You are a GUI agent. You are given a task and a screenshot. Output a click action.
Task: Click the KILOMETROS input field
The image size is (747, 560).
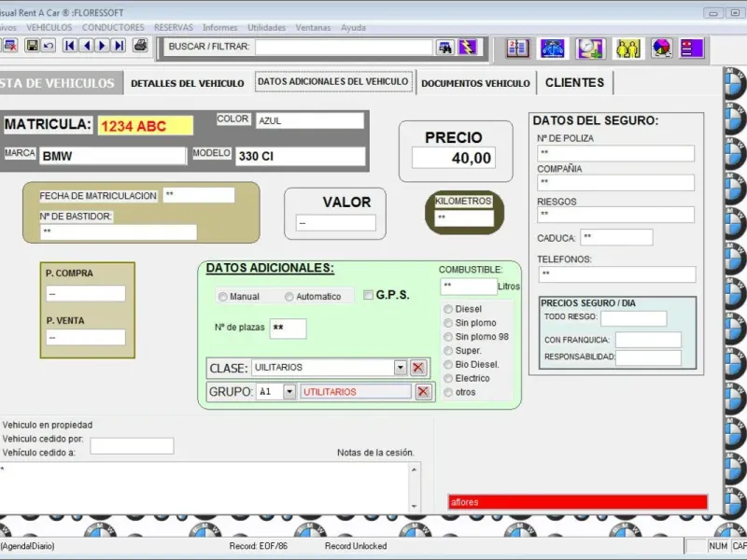(464, 217)
